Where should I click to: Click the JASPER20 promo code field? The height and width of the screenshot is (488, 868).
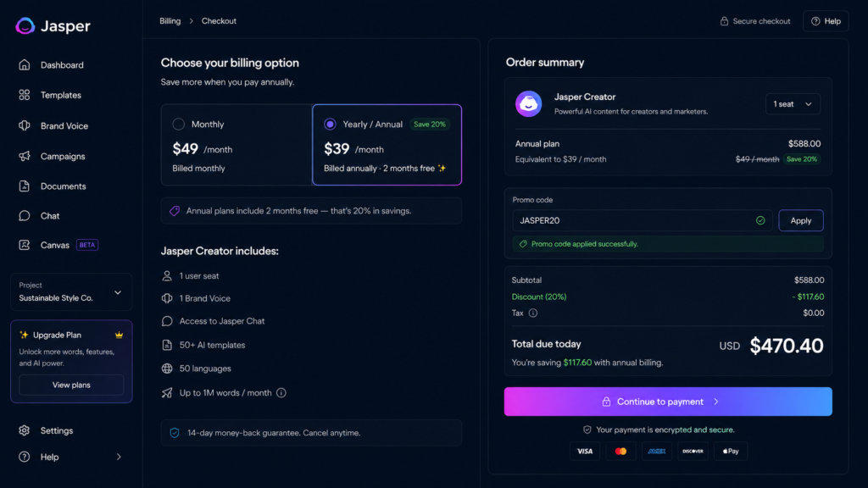[642, 221]
